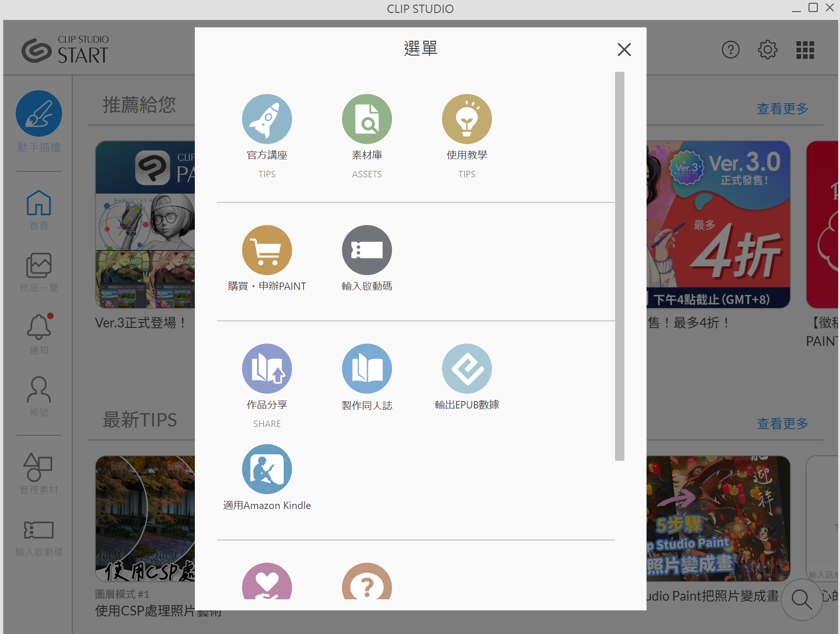Open 作品一覽 in the sidebar

tap(39, 272)
